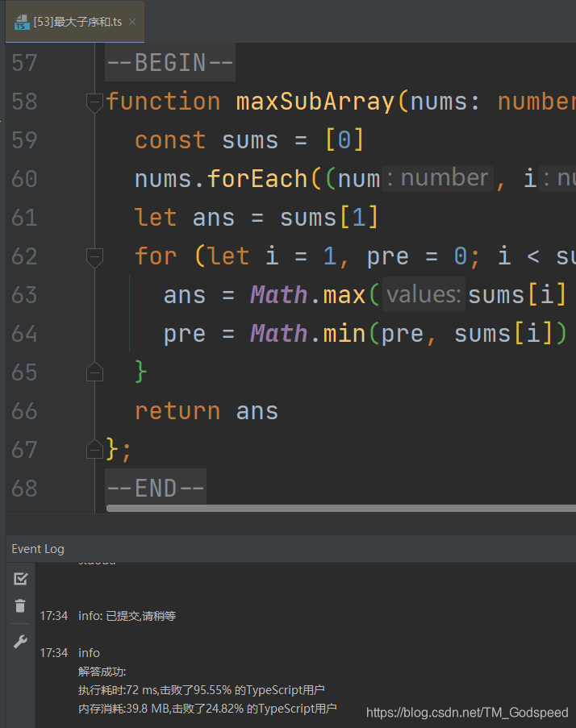
Task: Open Event Log settings wrench icon
Action: coord(20,641)
